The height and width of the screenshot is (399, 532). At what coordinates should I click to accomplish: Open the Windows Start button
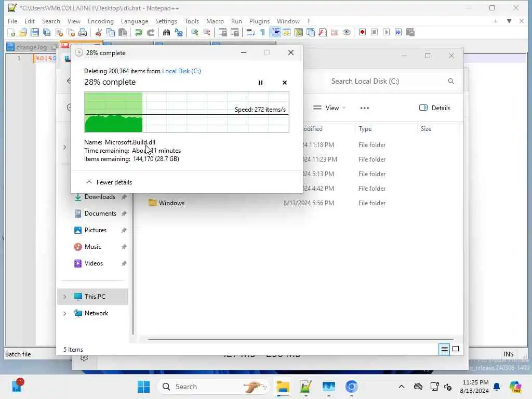143,387
